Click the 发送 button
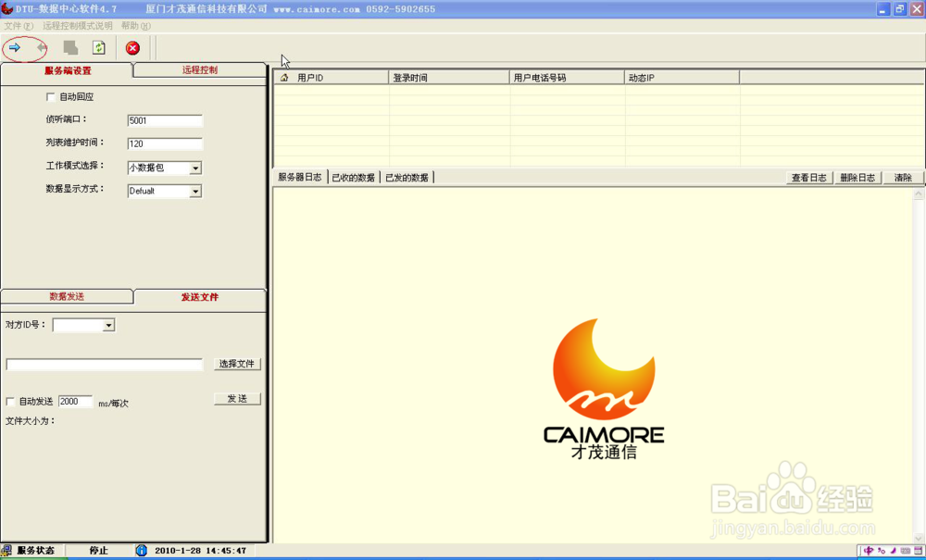926x560 pixels. click(x=237, y=399)
